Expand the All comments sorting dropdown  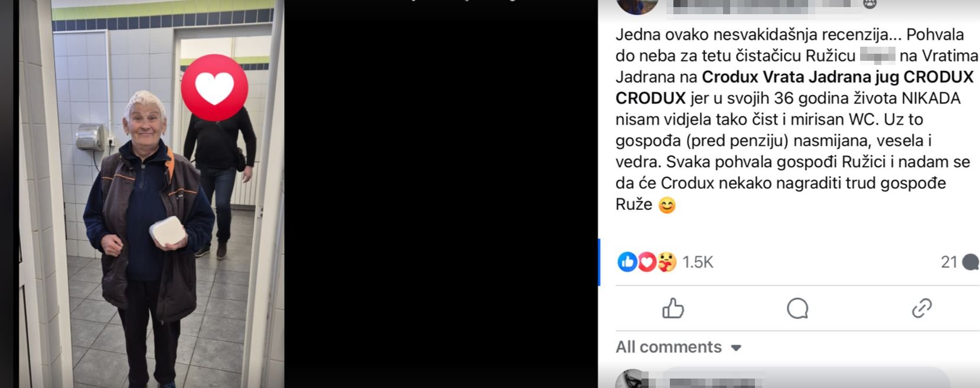pos(678,347)
